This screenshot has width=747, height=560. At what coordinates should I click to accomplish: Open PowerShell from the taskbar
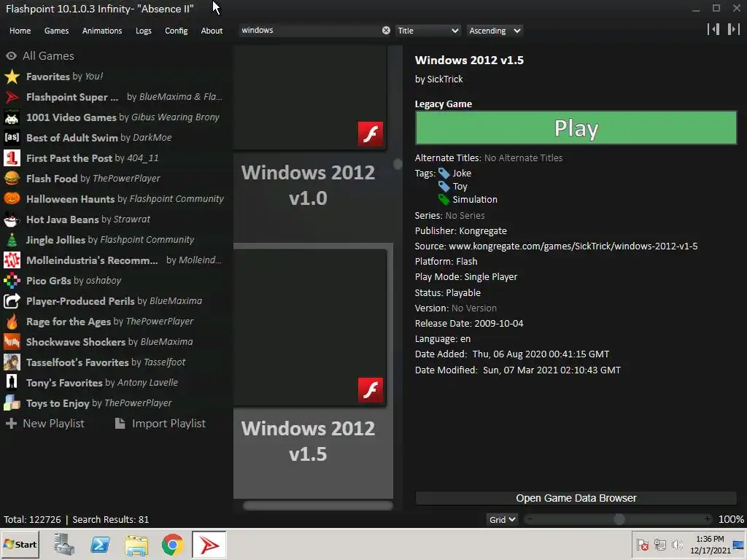coord(100,545)
